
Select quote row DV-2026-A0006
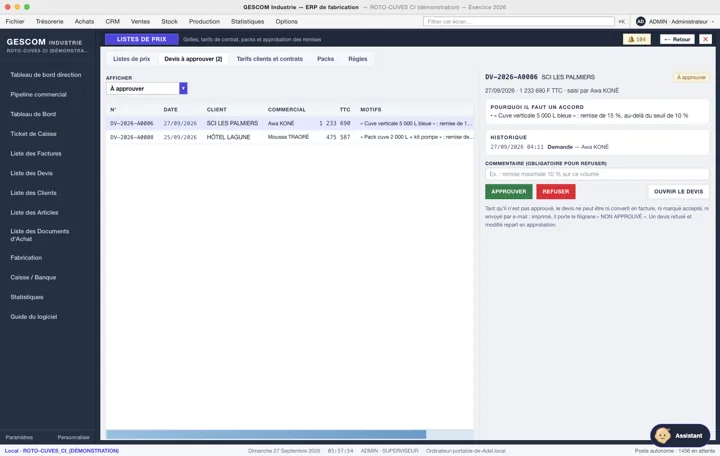290,124
